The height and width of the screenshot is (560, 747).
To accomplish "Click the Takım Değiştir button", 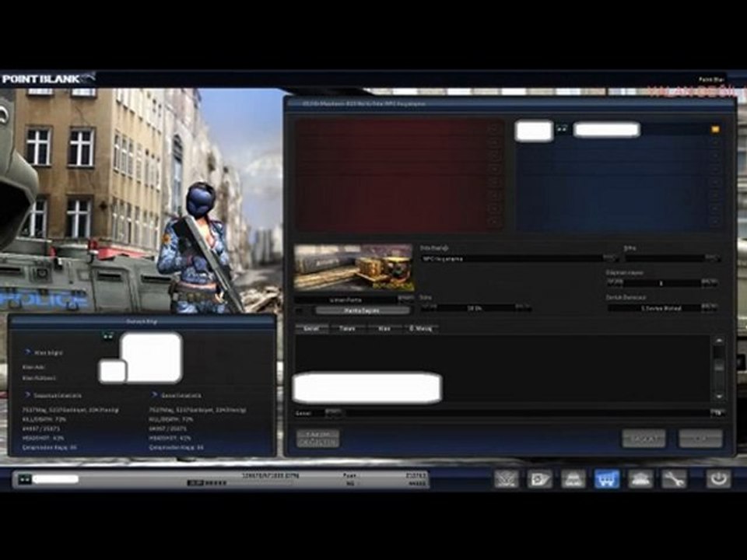I will coord(317,439).
